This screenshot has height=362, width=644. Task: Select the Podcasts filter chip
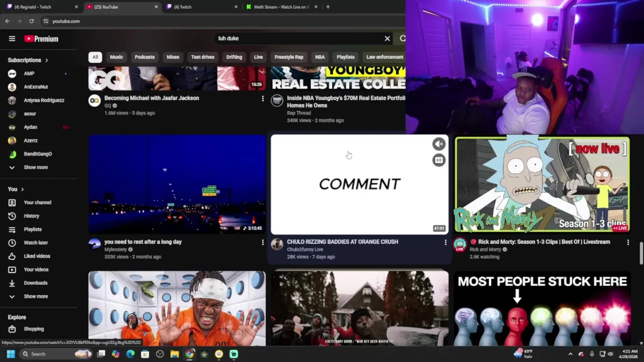pyautogui.click(x=144, y=57)
